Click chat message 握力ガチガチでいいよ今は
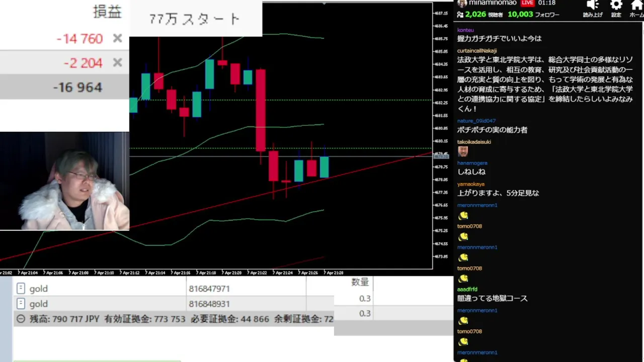The image size is (644, 362). click(499, 39)
